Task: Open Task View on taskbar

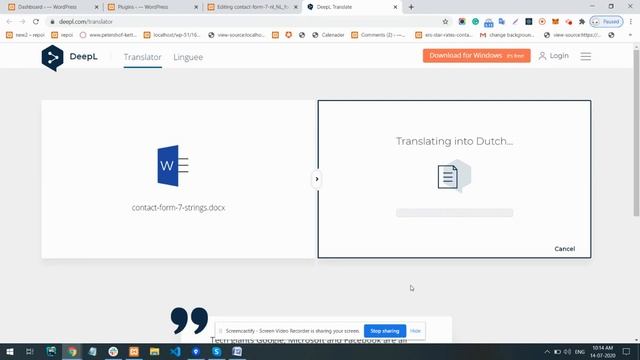Action: click(29, 351)
